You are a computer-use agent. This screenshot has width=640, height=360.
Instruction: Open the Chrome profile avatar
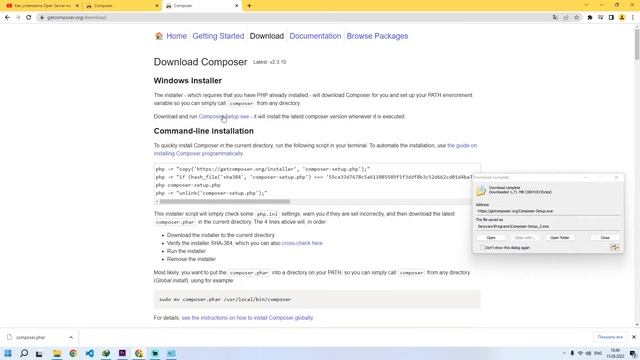[622, 18]
